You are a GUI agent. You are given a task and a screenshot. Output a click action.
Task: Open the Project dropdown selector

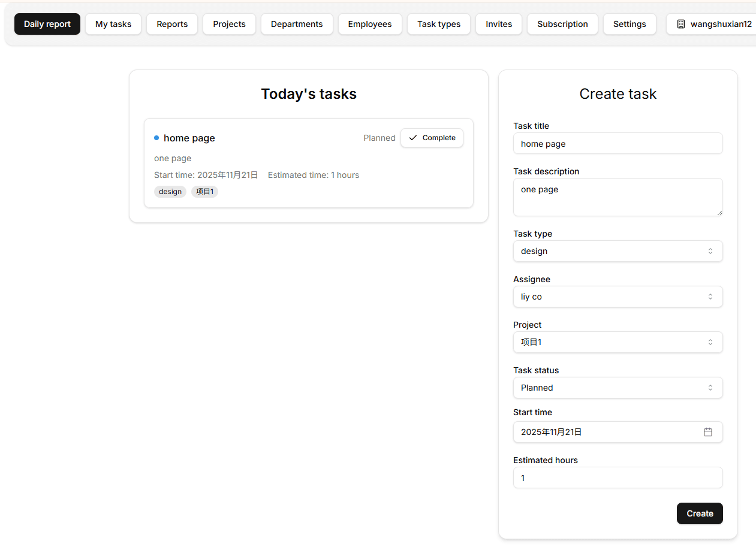point(618,342)
